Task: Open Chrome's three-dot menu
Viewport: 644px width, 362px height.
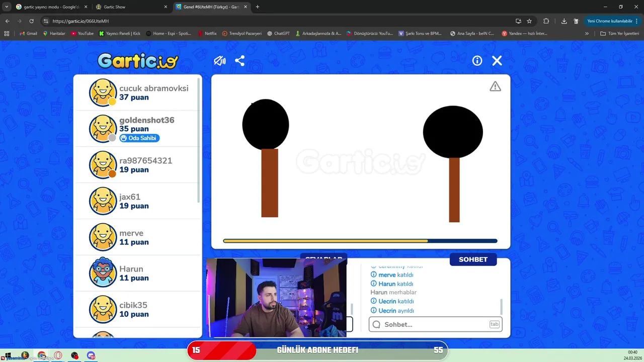Action: tap(637, 21)
